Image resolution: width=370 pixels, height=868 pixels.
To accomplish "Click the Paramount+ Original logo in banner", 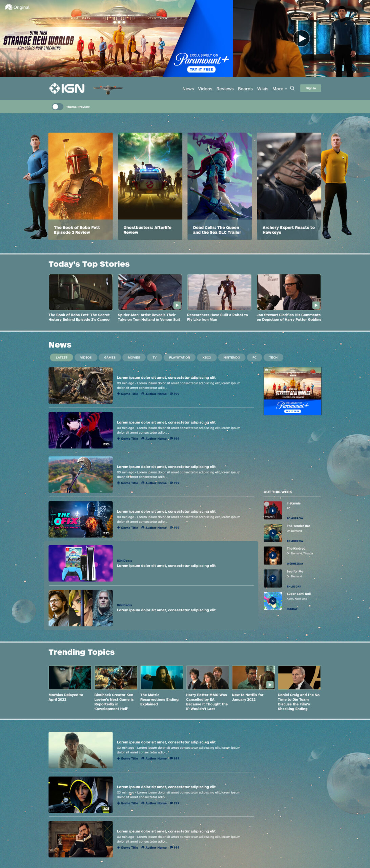I will pyautogui.click(x=17, y=7).
